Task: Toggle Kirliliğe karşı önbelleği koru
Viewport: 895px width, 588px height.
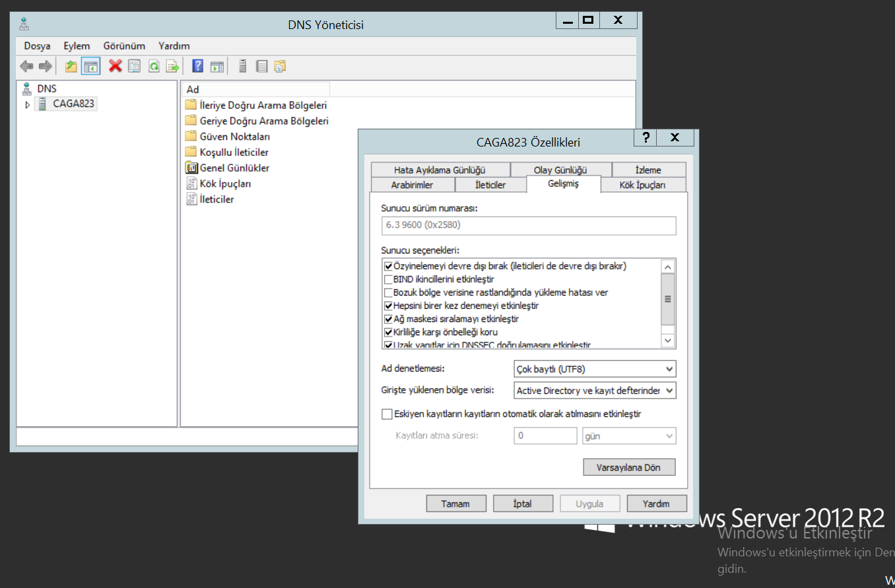Action: pyautogui.click(x=388, y=332)
